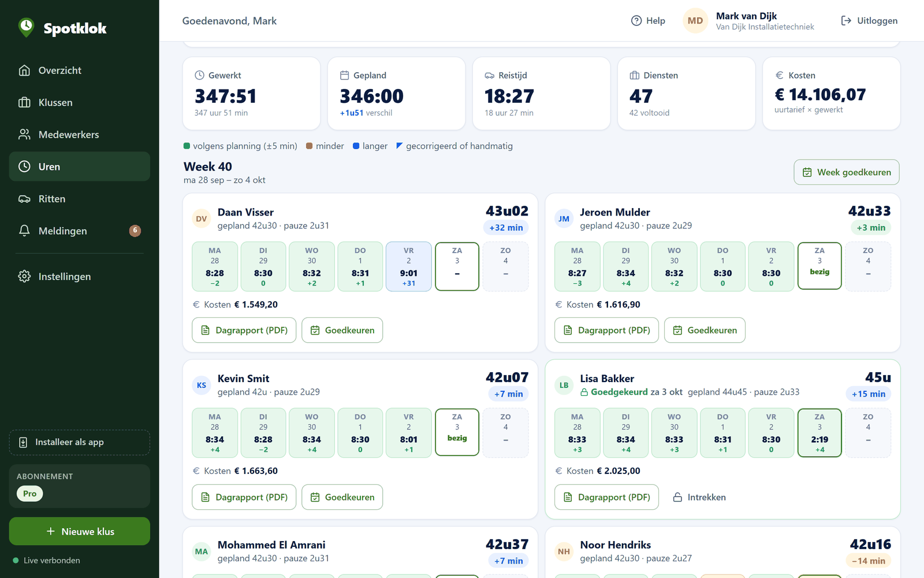Click the blue 'langer' legend dot
The image size is (924, 578).
356,146
